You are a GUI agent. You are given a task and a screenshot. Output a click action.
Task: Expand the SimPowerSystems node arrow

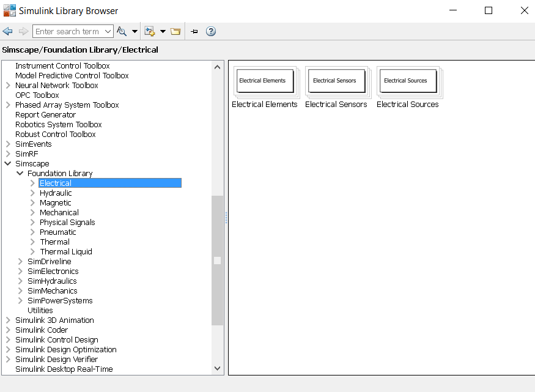[20, 300]
